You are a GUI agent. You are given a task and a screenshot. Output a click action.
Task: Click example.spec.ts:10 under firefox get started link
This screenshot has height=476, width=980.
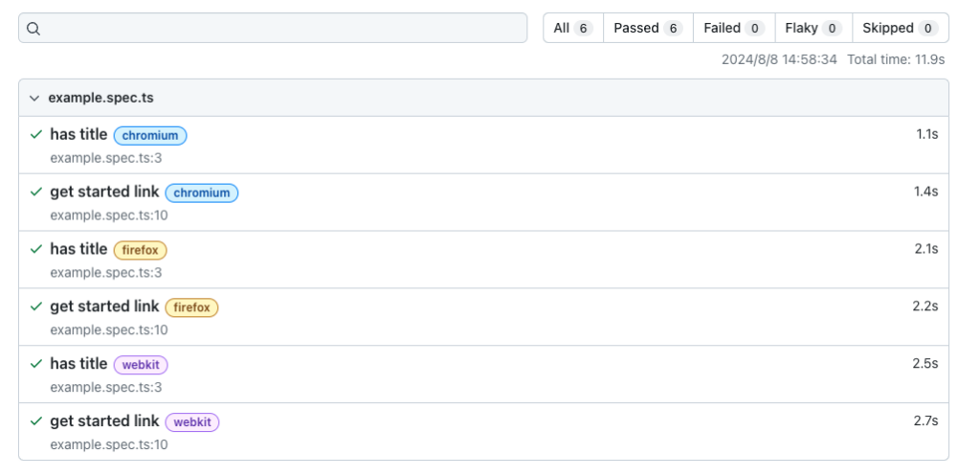[109, 329]
